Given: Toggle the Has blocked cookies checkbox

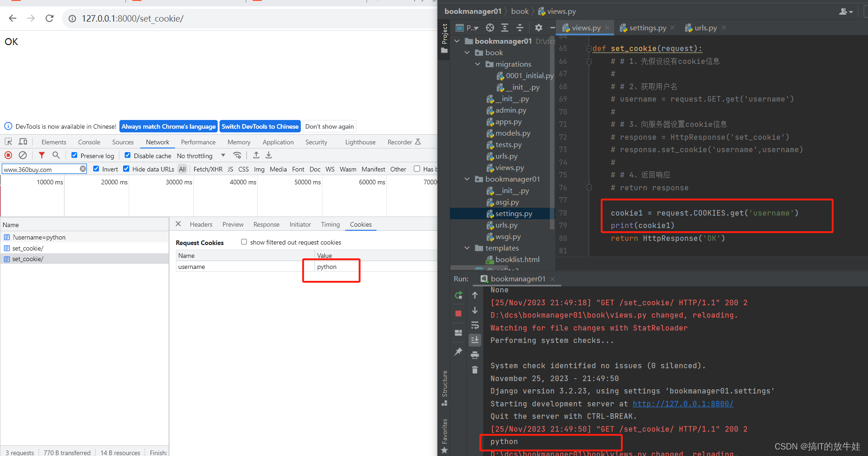Looking at the screenshot, I should click(x=417, y=169).
